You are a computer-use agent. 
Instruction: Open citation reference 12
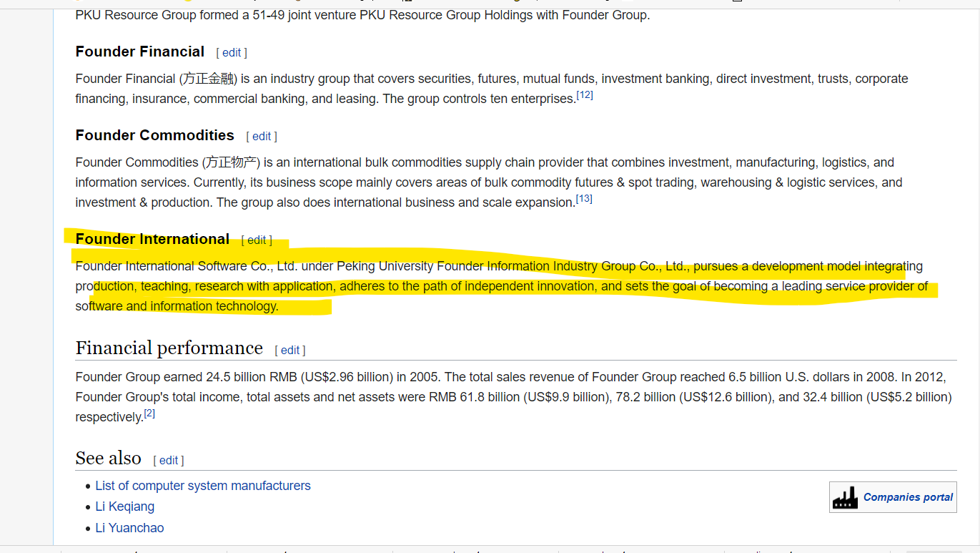point(585,95)
